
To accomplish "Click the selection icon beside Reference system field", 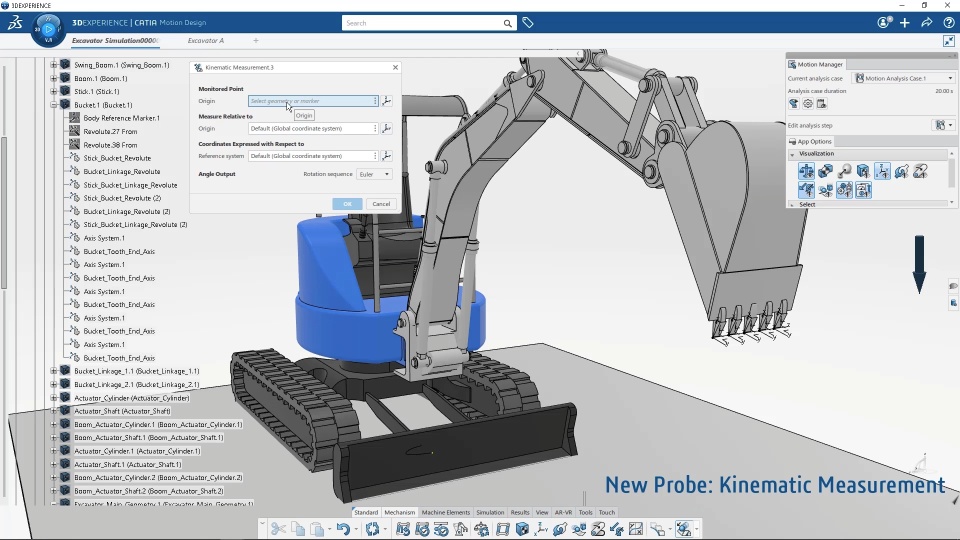I will (386, 156).
